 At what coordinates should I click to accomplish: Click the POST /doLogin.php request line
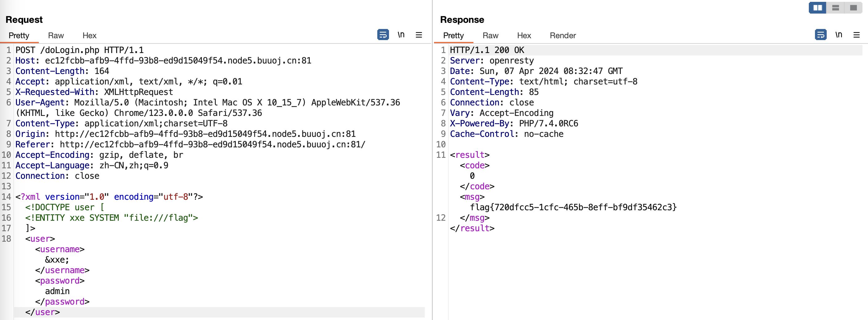pyautogui.click(x=80, y=50)
